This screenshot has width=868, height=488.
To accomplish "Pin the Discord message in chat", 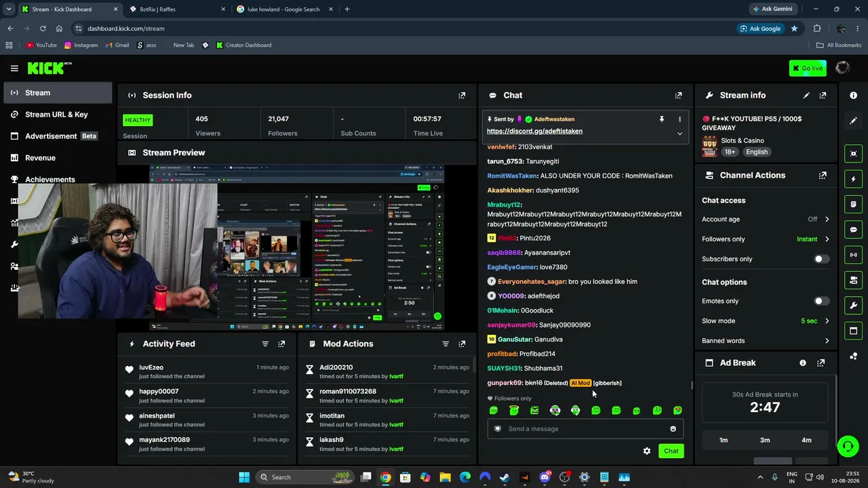I will click(x=662, y=119).
